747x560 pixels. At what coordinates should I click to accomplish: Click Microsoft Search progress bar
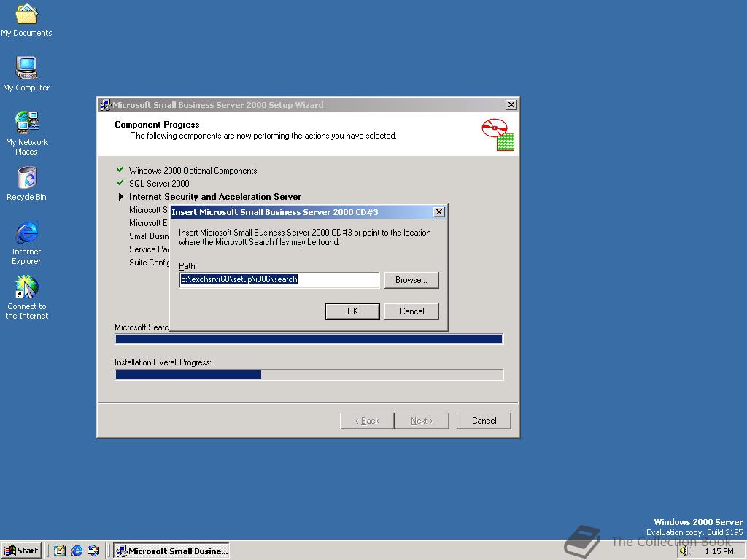[309, 339]
